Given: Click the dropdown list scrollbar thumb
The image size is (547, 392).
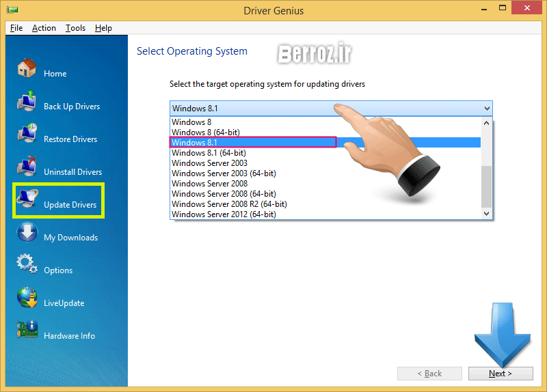Looking at the screenshot, I should [x=486, y=186].
